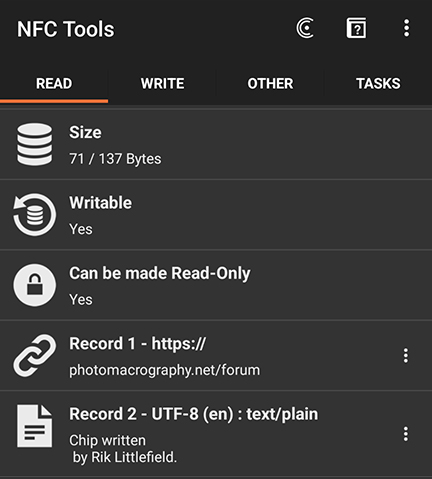Image resolution: width=432 pixels, height=479 pixels.
Task: Tap the Writable circular arrow icon
Action: (35, 215)
